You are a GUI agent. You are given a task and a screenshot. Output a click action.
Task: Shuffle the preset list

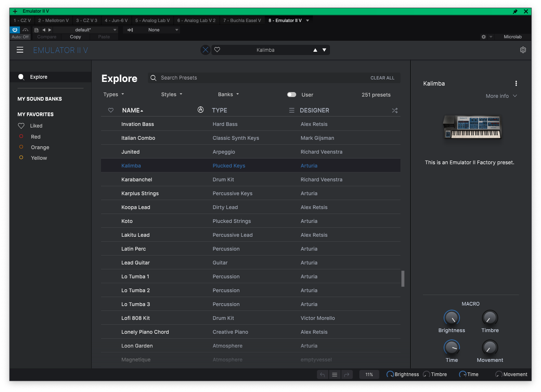tap(395, 110)
